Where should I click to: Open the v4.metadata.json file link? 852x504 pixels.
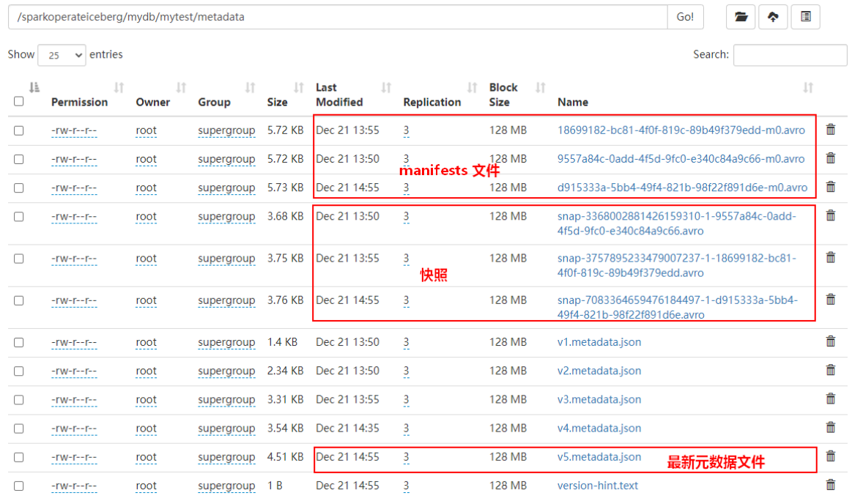[x=599, y=428]
